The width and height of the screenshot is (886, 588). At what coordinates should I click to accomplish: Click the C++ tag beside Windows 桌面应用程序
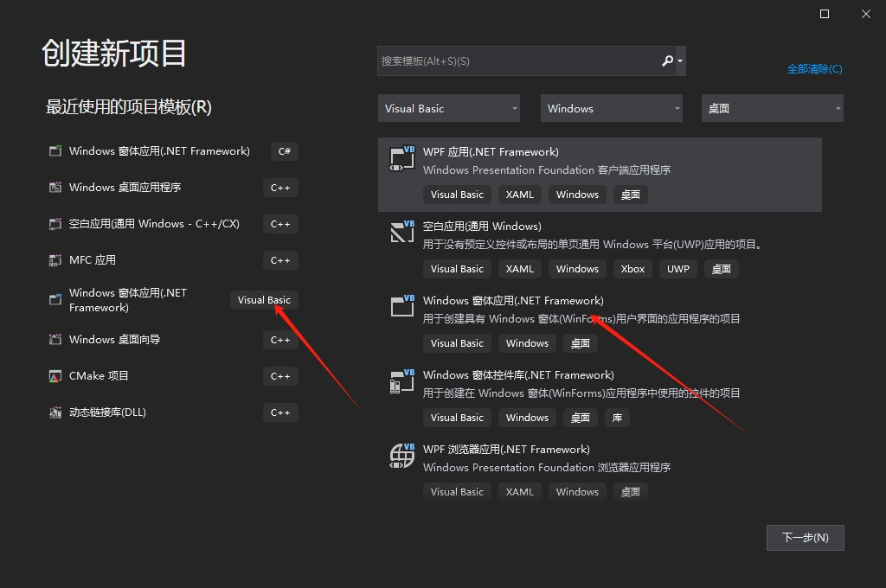[280, 188]
